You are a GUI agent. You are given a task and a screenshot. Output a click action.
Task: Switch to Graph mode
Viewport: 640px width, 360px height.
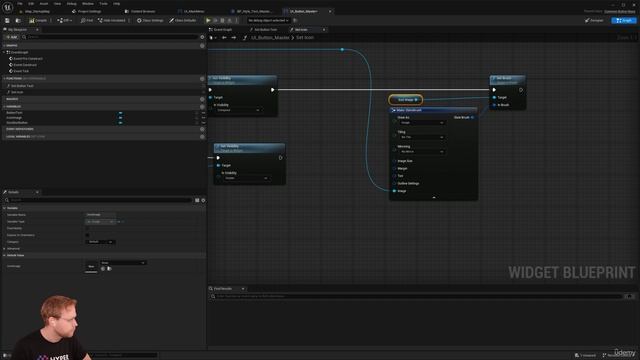pos(624,20)
